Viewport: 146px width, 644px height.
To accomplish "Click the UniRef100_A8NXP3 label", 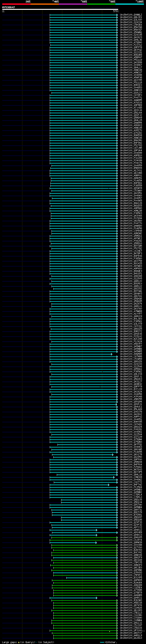I will 131,565.
